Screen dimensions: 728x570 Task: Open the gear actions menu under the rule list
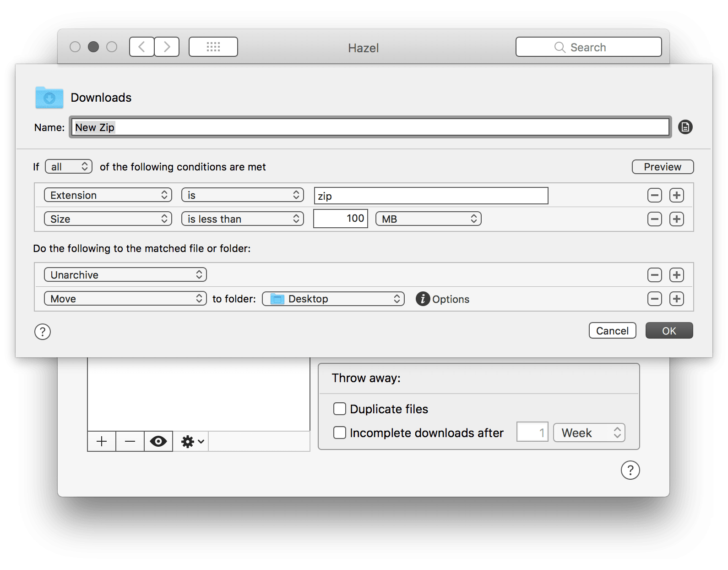coord(192,441)
